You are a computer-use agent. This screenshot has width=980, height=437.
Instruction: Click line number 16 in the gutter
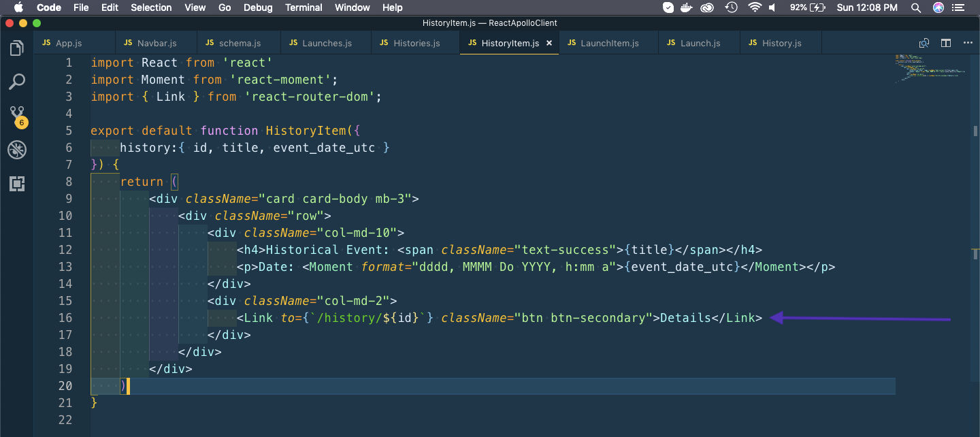(x=65, y=318)
